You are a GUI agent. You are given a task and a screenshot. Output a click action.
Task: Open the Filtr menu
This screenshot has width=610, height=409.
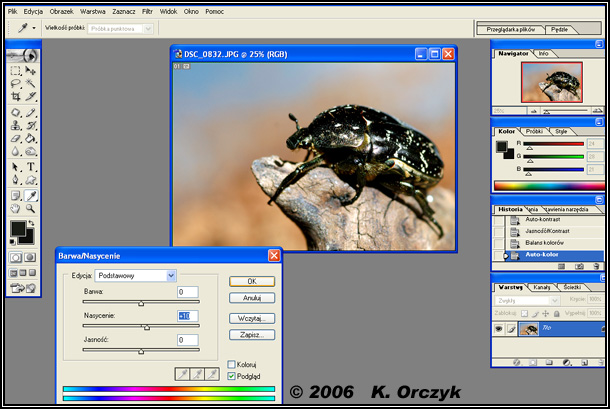click(147, 10)
